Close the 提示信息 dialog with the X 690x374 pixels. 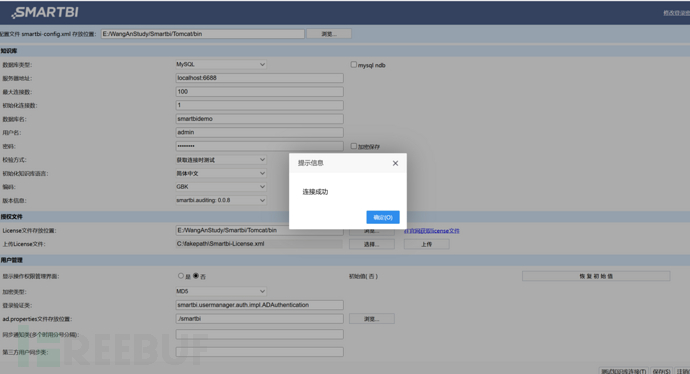click(x=395, y=163)
